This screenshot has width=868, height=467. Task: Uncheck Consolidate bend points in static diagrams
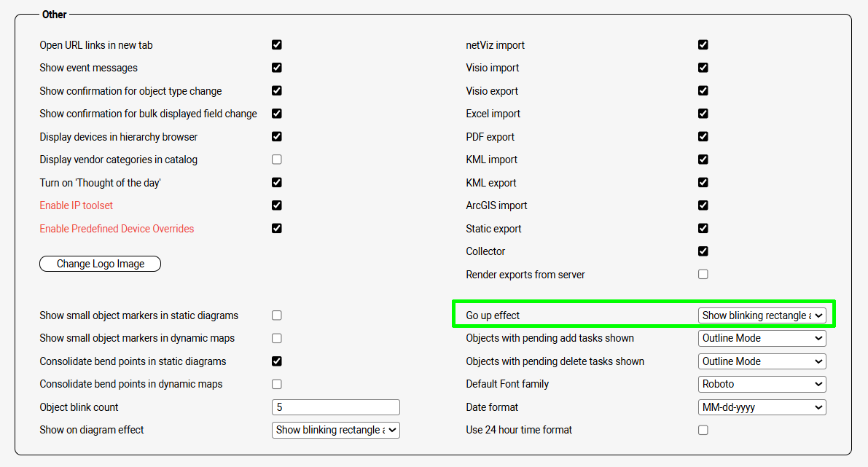pyautogui.click(x=277, y=361)
